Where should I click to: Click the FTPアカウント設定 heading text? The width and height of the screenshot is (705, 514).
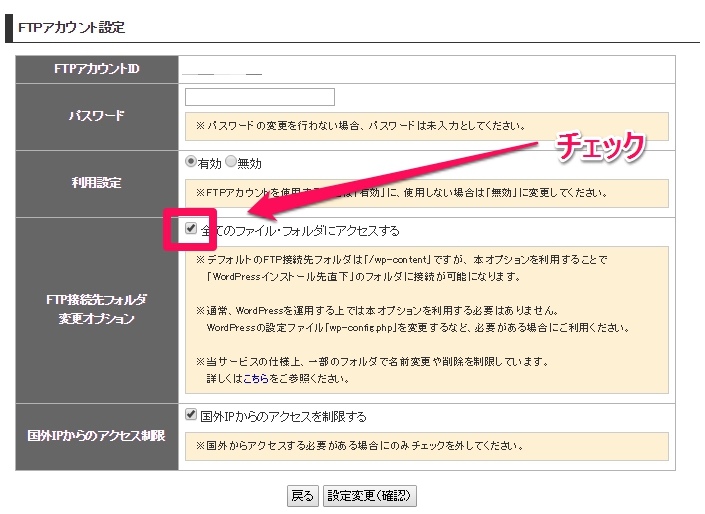point(71,27)
